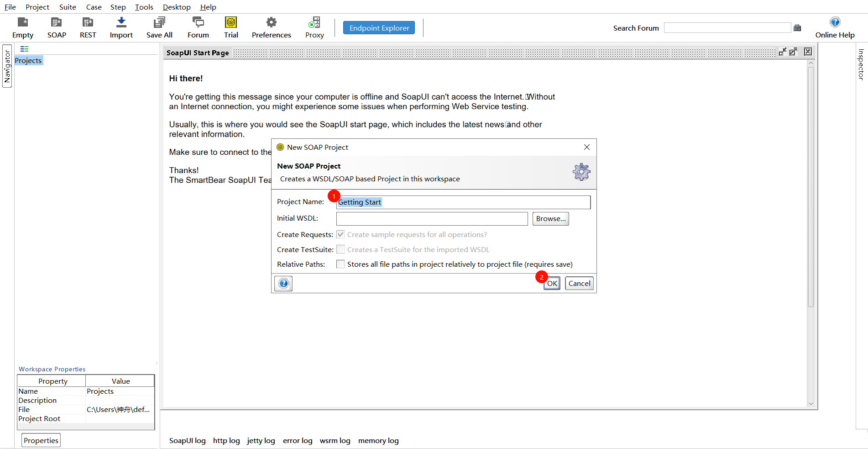This screenshot has height=449, width=868.
Task: Click the start page scroll-up arrow
Action: [811, 63]
